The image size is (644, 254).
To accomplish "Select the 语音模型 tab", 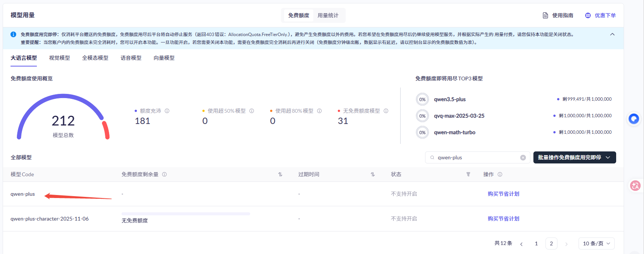I will (x=131, y=58).
